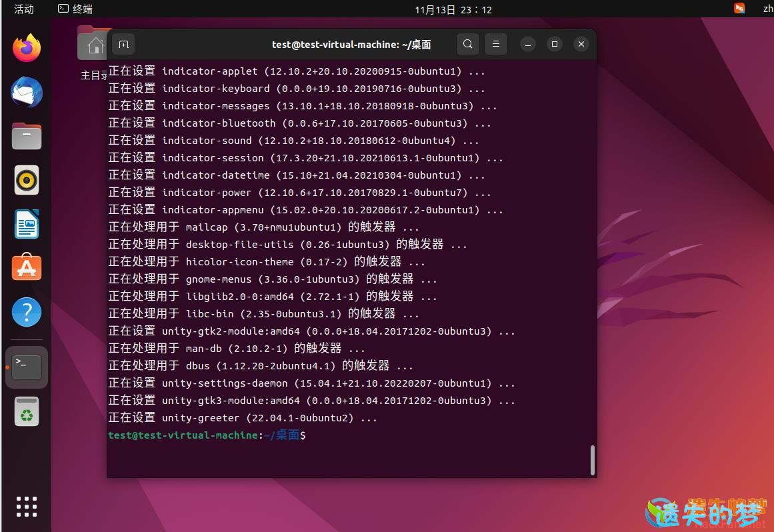Maximize the terminal window

[555, 45]
